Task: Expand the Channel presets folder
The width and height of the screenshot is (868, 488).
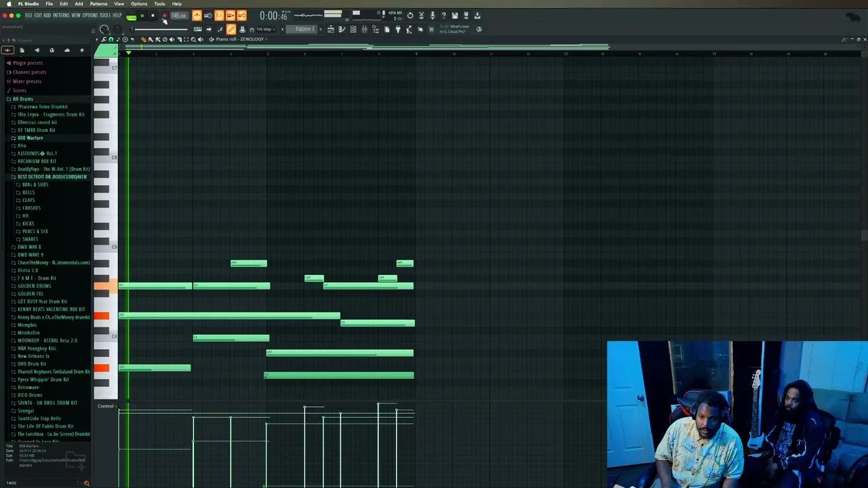Action: pyautogui.click(x=29, y=72)
